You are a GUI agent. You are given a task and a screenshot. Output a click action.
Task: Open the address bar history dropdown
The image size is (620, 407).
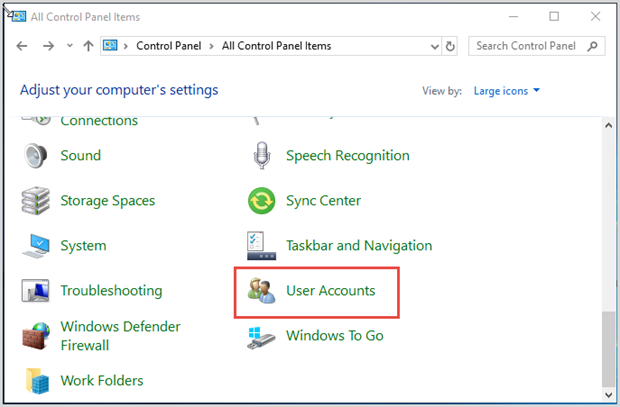click(x=433, y=46)
